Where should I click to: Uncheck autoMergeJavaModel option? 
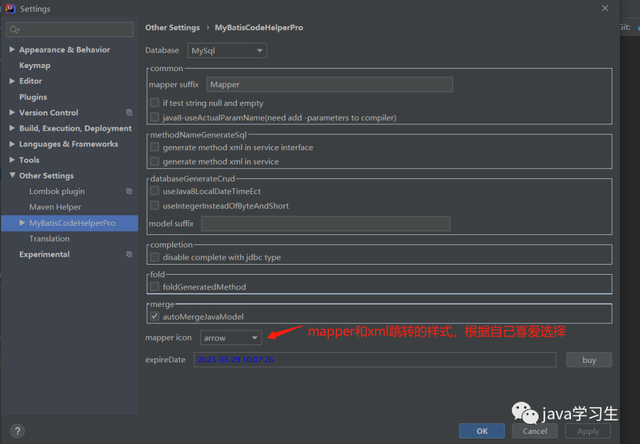click(x=154, y=316)
